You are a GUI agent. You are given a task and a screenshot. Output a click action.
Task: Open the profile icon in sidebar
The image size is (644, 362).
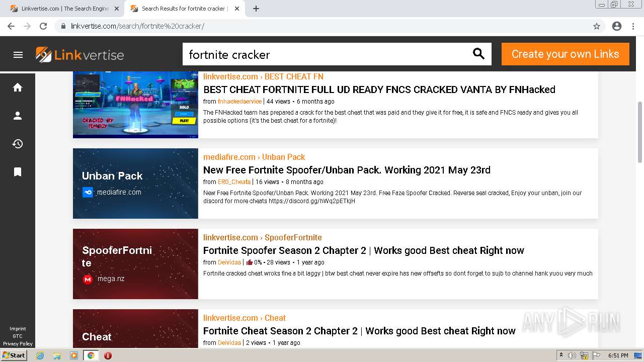pos(18,116)
